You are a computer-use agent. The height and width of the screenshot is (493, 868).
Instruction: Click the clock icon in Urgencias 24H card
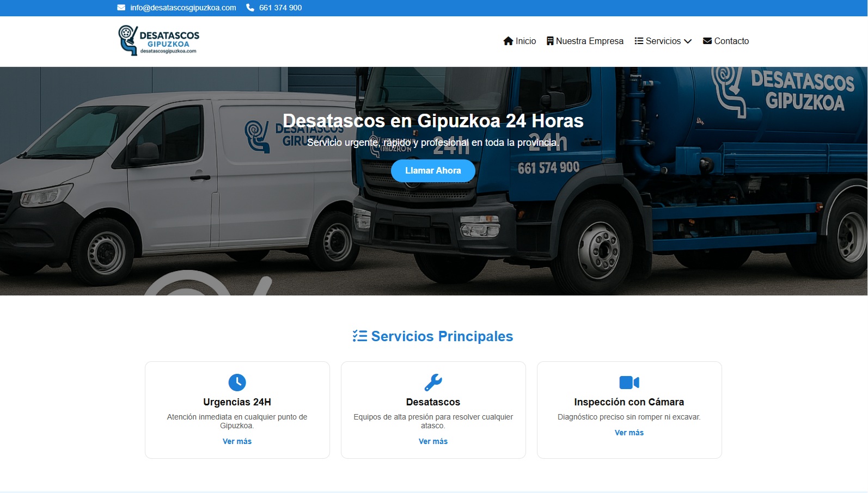(237, 383)
